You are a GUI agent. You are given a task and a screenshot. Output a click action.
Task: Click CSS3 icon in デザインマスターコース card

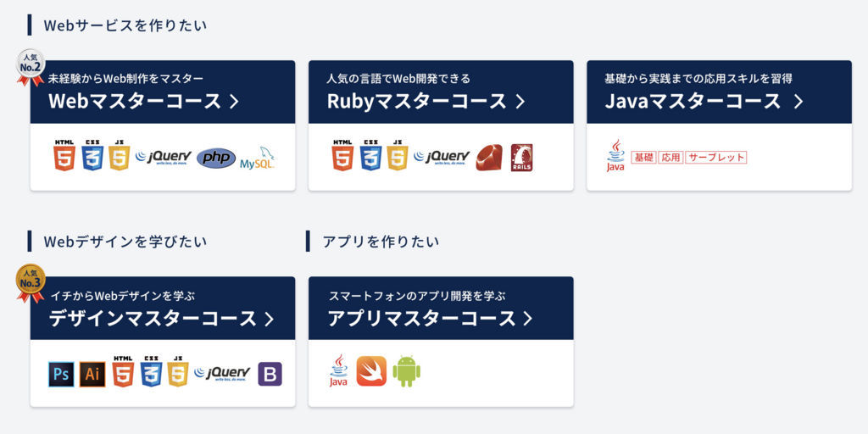point(151,371)
